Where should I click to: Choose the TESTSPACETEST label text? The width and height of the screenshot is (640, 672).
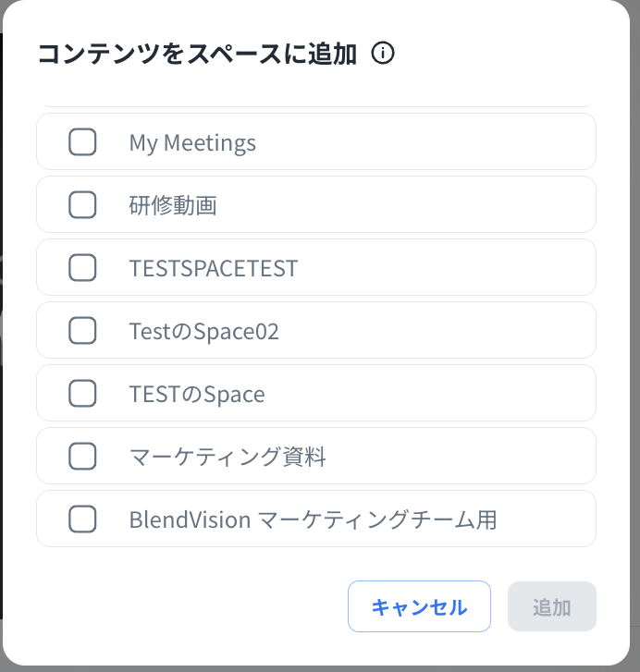pyautogui.click(x=214, y=268)
